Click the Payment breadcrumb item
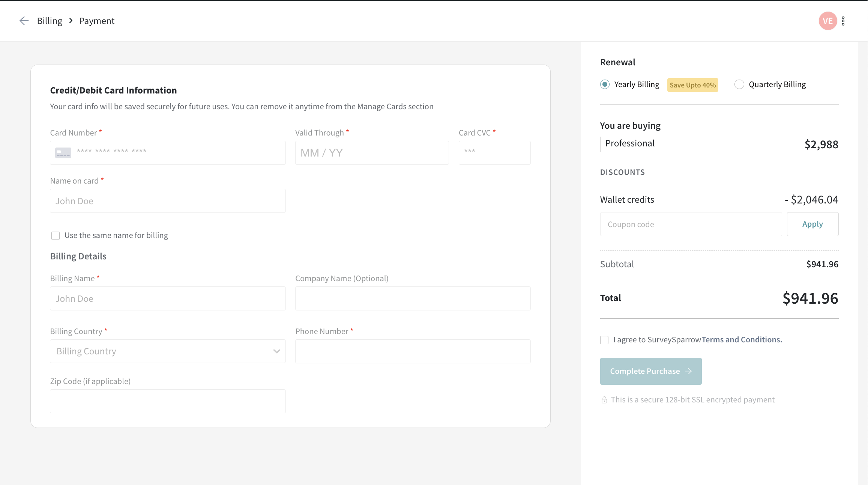Screen dimensions: 868x485 pyautogui.click(x=97, y=21)
